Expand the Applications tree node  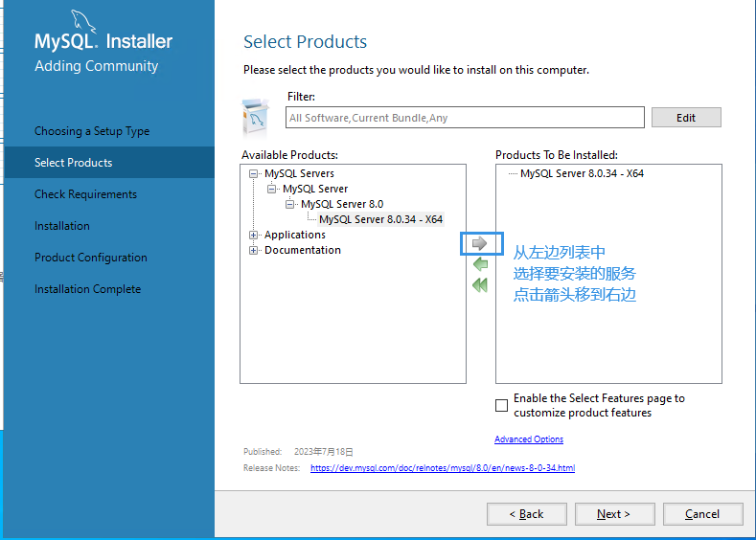tap(253, 236)
